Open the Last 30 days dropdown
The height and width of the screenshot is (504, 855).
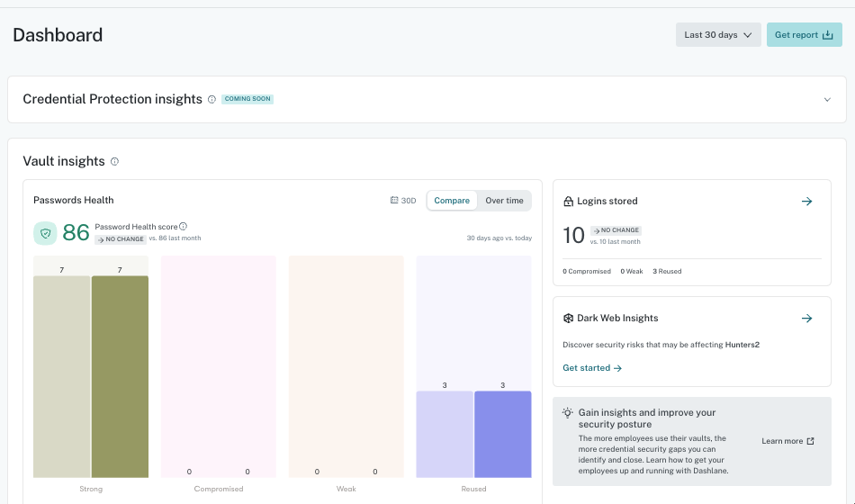(718, 35)
